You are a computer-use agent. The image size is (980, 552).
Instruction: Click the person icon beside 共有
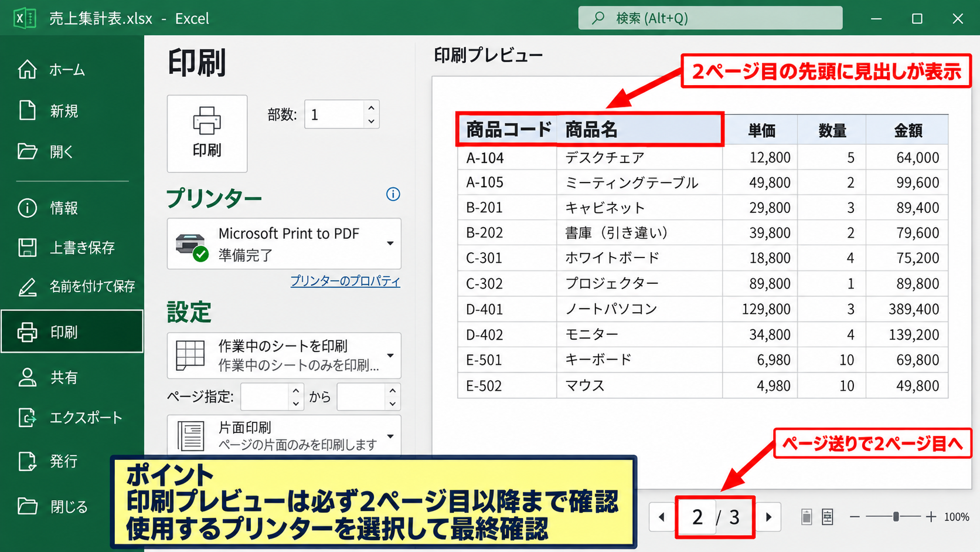27,377
